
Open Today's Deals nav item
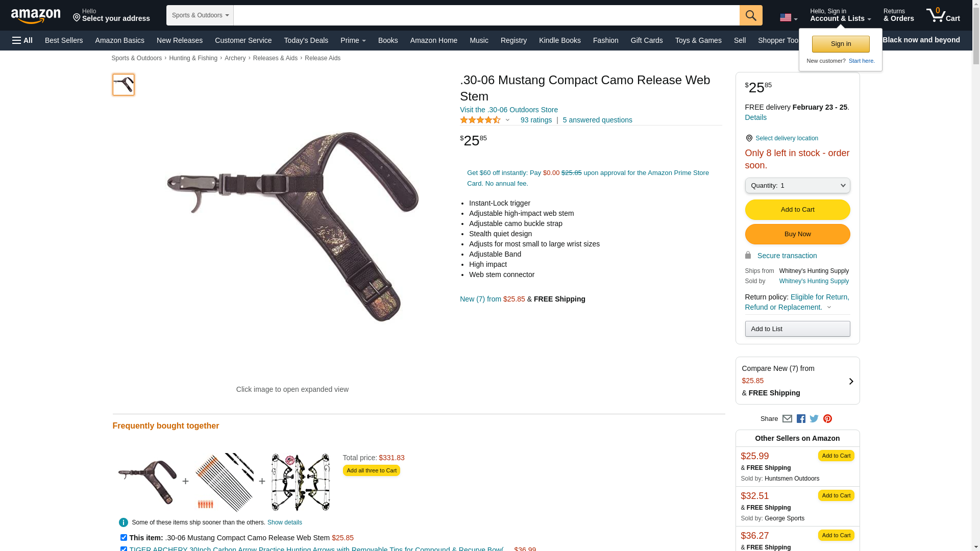coord(306,40)
